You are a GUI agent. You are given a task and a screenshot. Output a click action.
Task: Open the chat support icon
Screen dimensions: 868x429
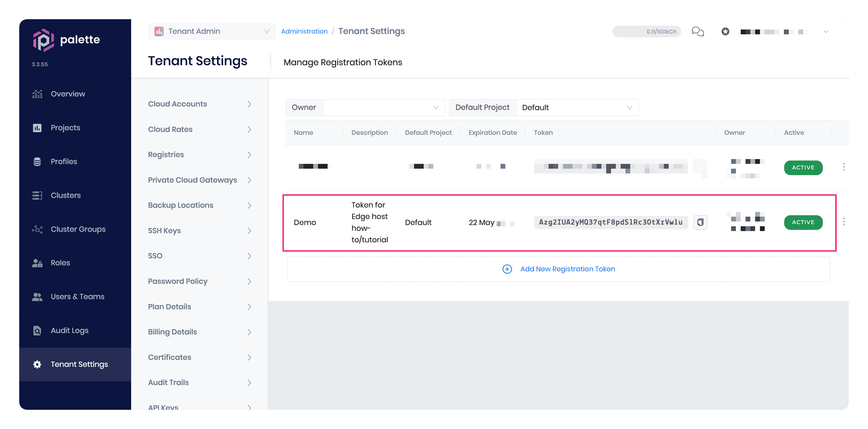pyautogui.click(x=698, y=32)
